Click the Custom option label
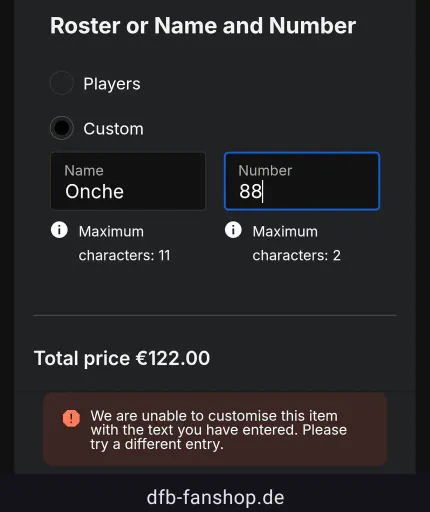Screen dimensions: 430x512 click(114, 129)
